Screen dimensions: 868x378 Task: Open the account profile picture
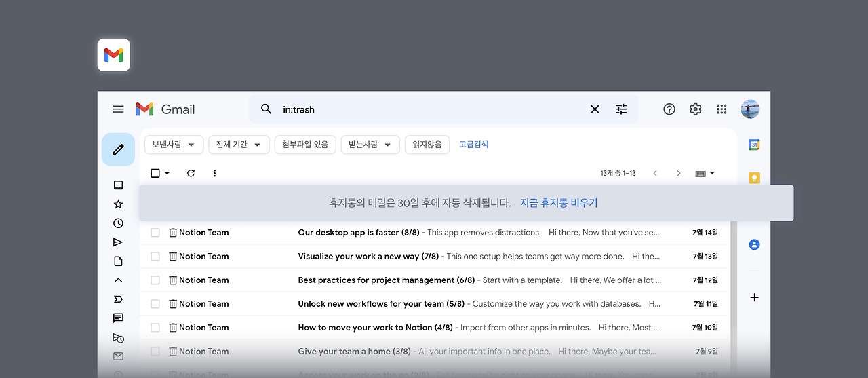pos(750,109)
